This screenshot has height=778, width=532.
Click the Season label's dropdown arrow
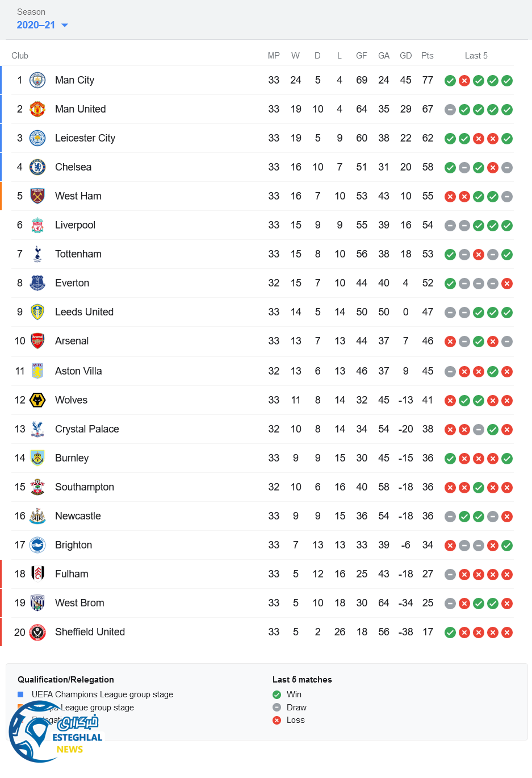(x=65, y=25)
